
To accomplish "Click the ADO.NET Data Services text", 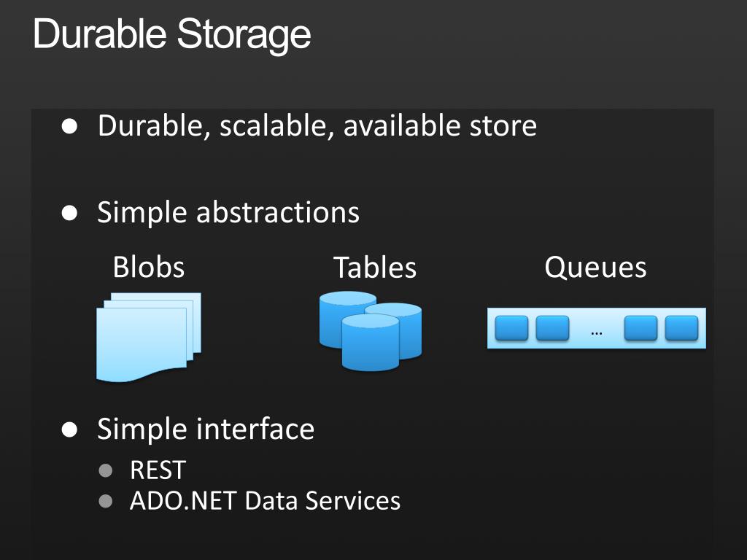I will point(266,501).
